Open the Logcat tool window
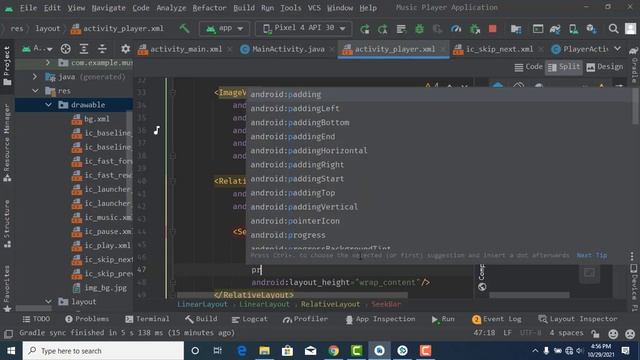The width and height of the screenshot is (640, 360). [249, 319]
